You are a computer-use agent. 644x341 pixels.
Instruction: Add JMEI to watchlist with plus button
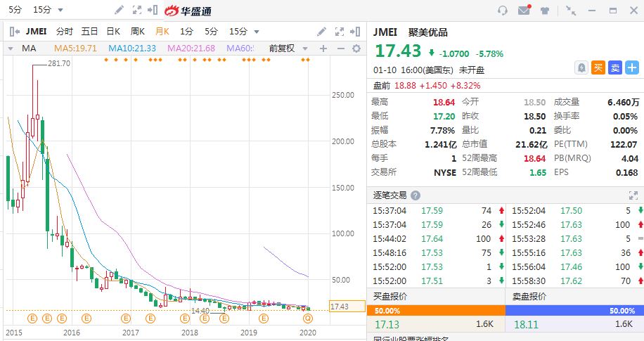click(x=632, y=67)
